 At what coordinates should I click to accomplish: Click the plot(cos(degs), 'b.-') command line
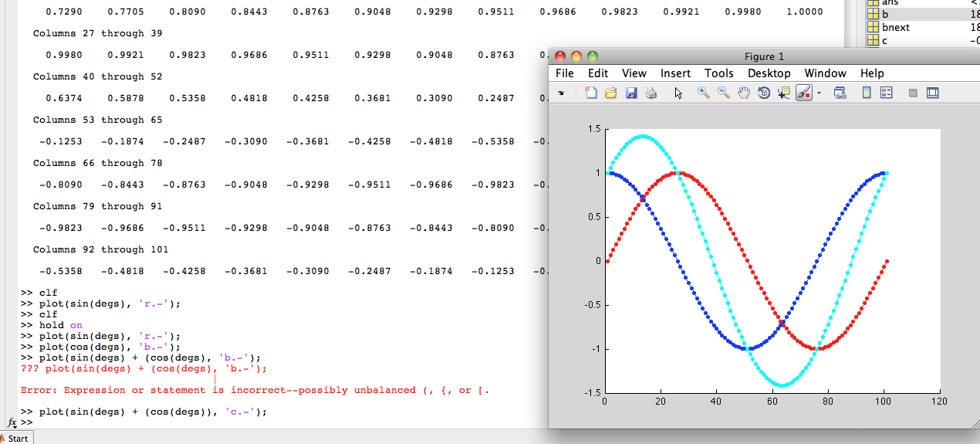tap(101, 347)
